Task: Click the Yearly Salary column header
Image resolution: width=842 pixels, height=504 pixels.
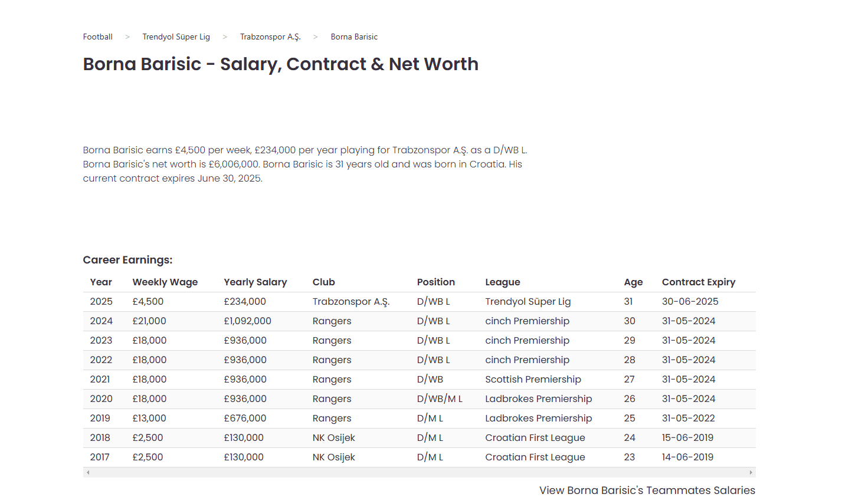Action: coord(255,282)
